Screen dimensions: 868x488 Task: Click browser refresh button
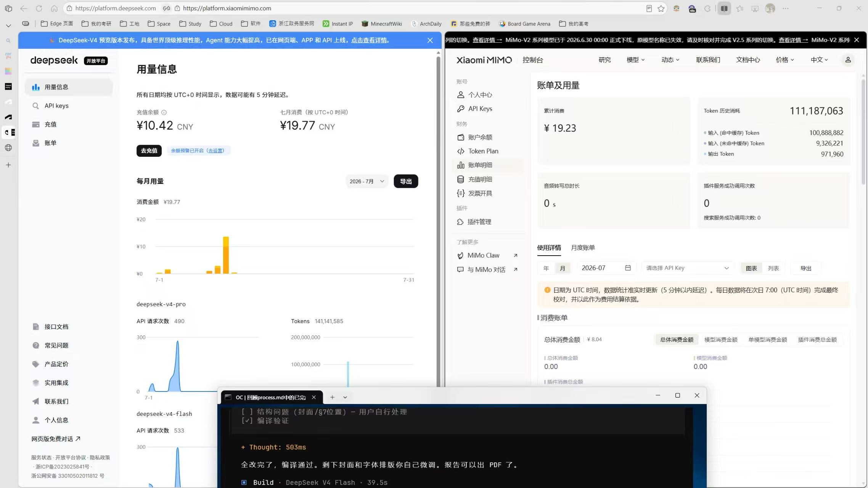39,8
